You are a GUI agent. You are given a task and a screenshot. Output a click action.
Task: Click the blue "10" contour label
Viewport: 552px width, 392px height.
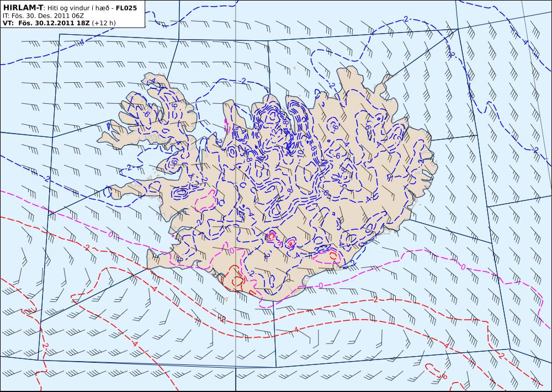pos(300,153)
